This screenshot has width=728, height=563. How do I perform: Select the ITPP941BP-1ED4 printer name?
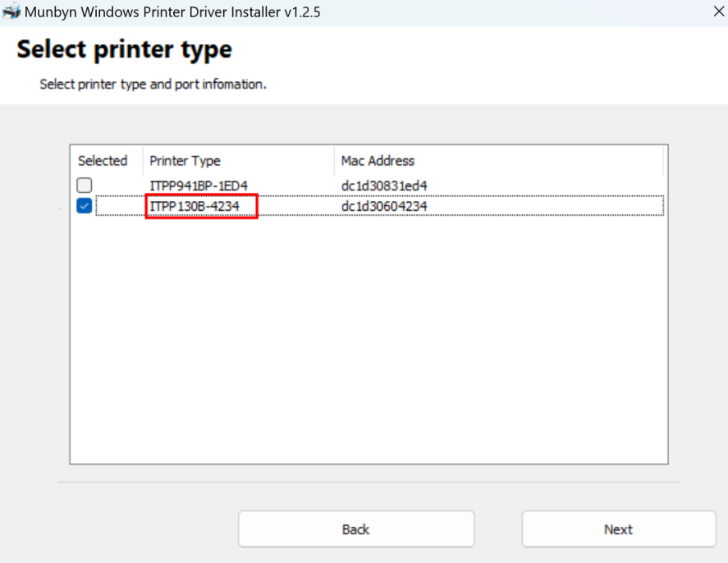pyautogui.click(x=199, y=186)
